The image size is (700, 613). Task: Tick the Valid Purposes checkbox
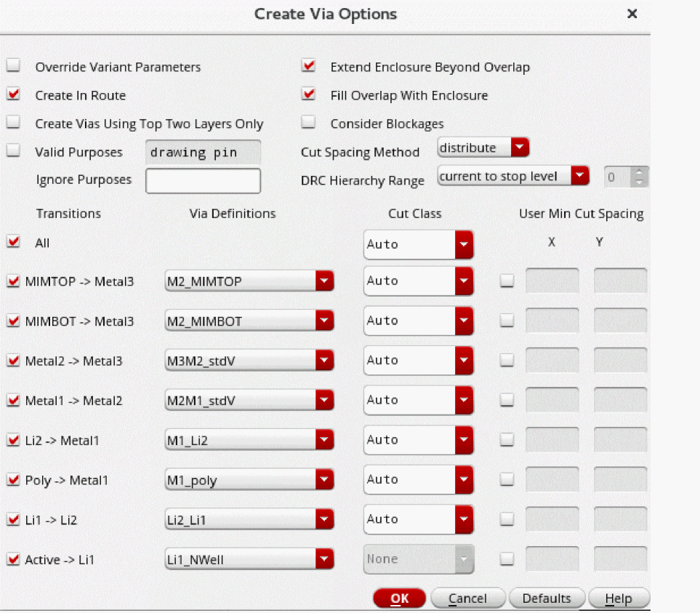[13, 151]
